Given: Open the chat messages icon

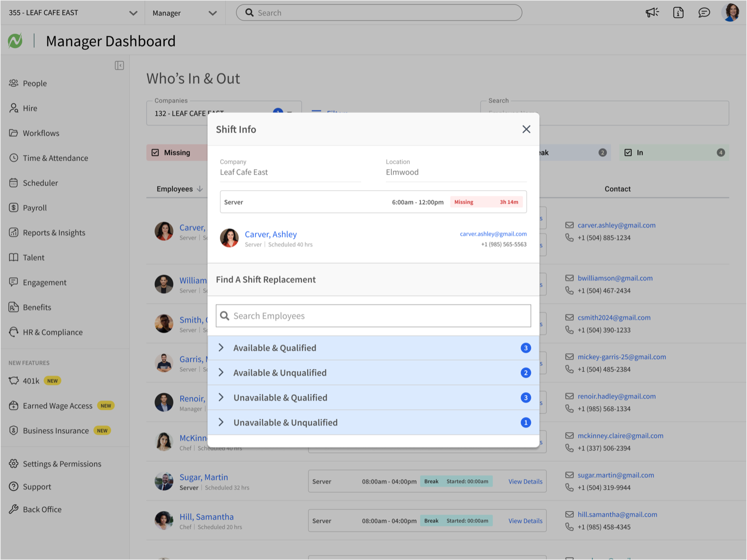Looking at the screenshot, I should click(704, 12).
